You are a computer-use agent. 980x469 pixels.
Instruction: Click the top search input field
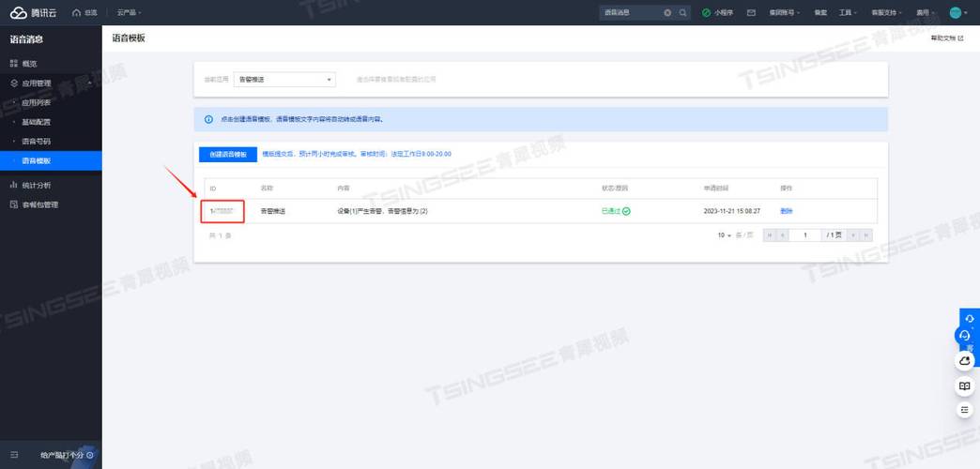coord(631,12)
